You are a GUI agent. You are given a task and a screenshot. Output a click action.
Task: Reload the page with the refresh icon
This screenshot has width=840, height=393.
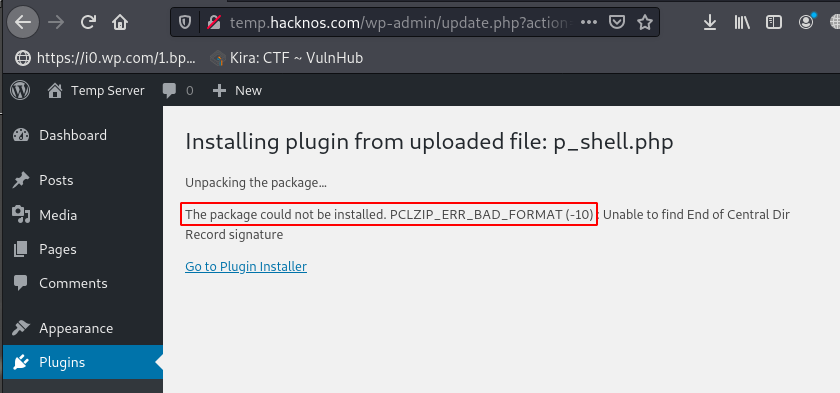tap(88, 22)
